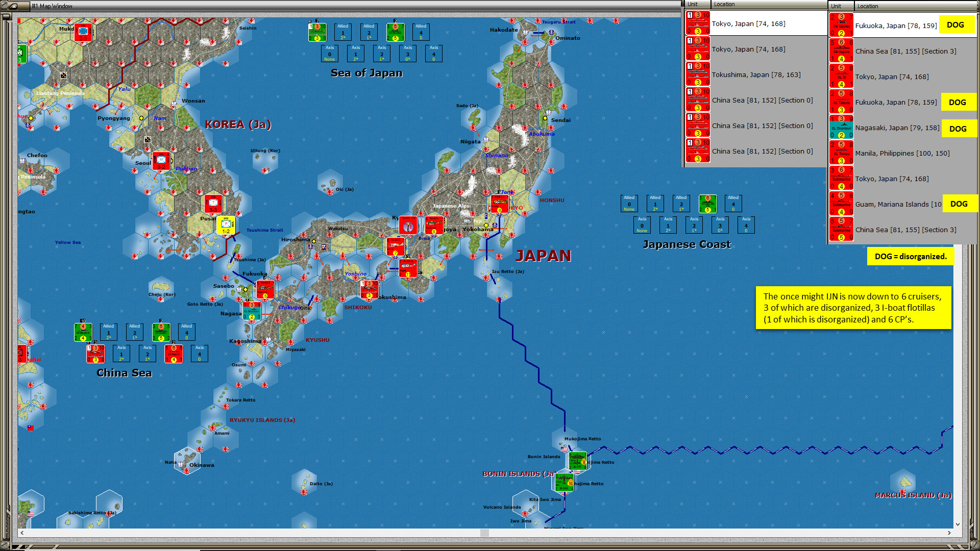Image resolution: width=980 pixels, height=551 pixels.
Task: Click Japanese Coast Axis 4 section box
Action: 746,225
